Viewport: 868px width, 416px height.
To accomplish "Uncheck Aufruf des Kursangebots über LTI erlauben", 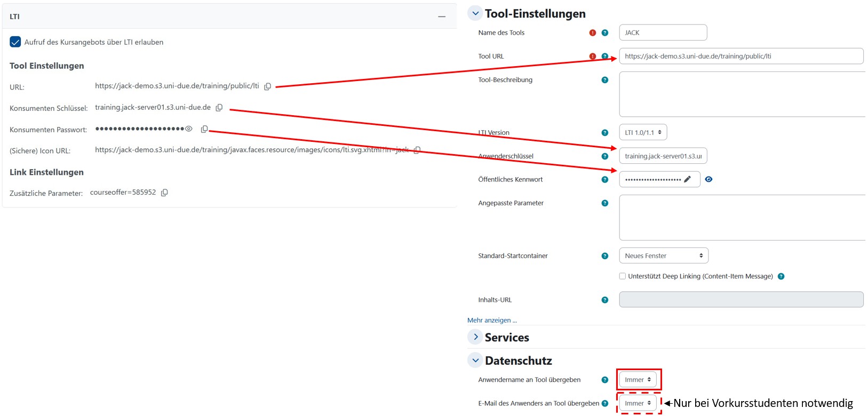I will coord(15,42).
